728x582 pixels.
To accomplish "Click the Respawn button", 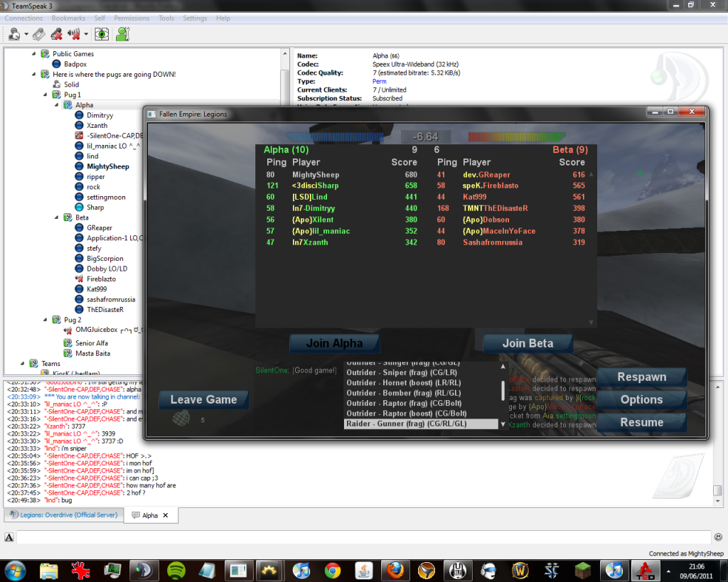I will [642, 377].
